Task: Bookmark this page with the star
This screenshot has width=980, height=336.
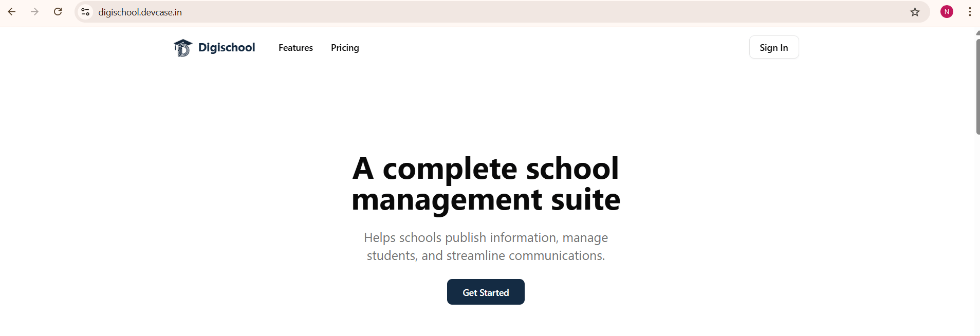Action: click(x=915, y=12)
